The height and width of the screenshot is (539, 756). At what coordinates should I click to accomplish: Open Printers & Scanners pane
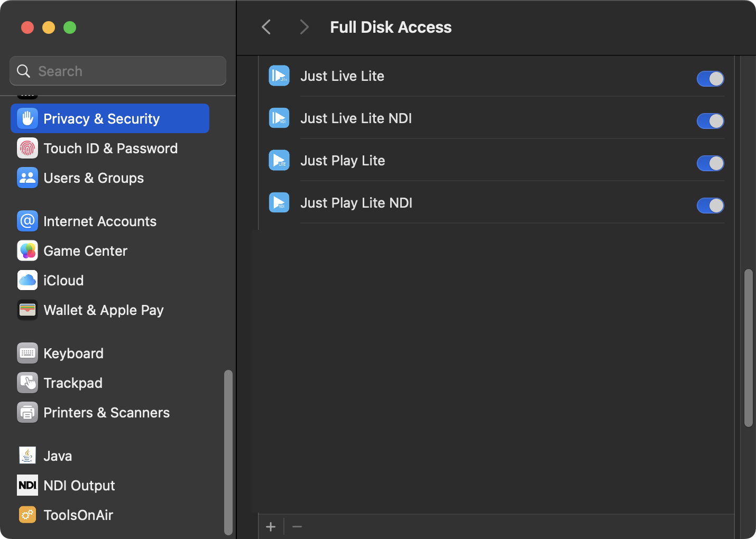(x=110, y=412)
